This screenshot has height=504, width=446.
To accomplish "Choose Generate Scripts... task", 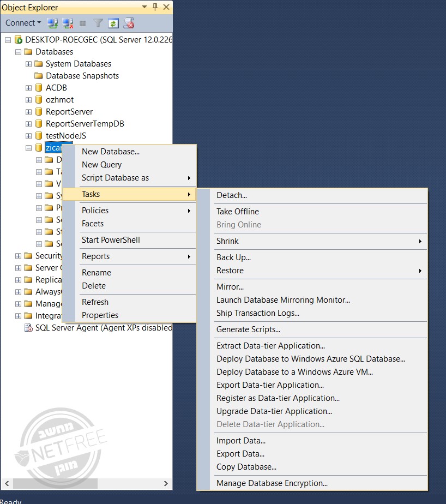I will [x=312, y=329].
